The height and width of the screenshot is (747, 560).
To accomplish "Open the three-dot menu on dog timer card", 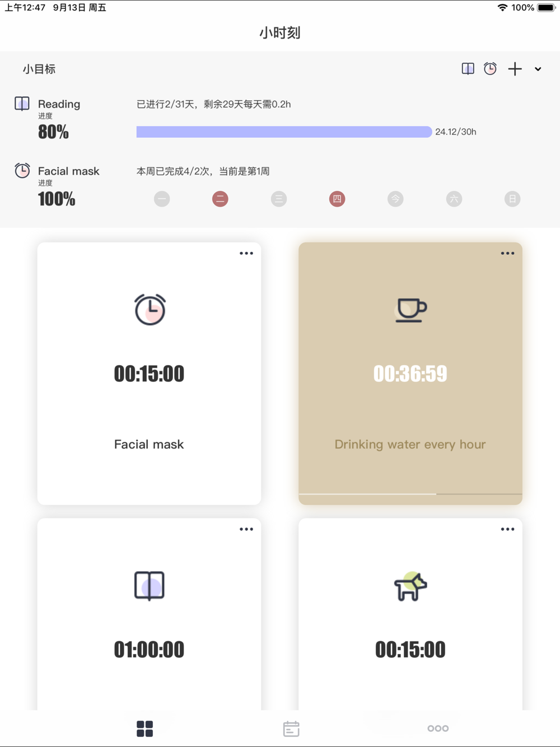I will (507, 529).
